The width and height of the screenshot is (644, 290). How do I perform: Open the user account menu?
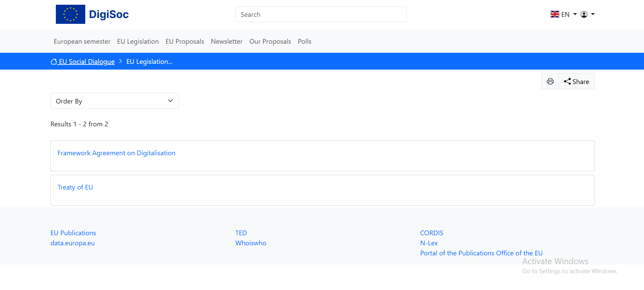pos(588,14)
